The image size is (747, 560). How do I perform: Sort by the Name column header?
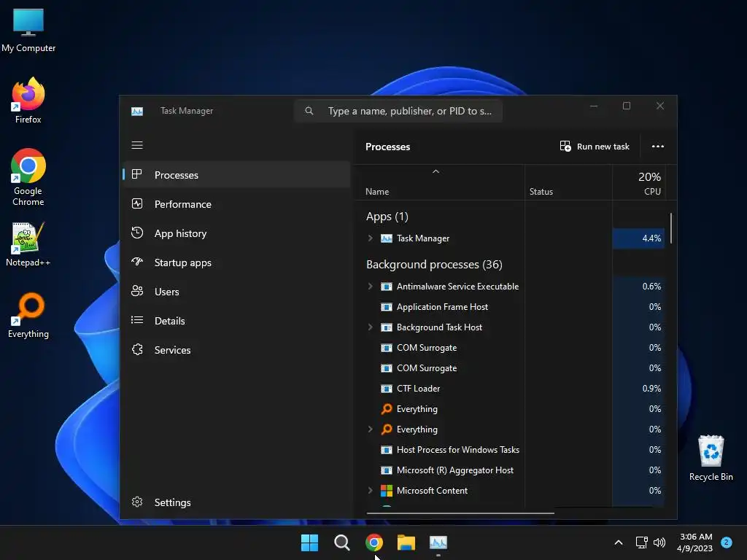(377, 192)
